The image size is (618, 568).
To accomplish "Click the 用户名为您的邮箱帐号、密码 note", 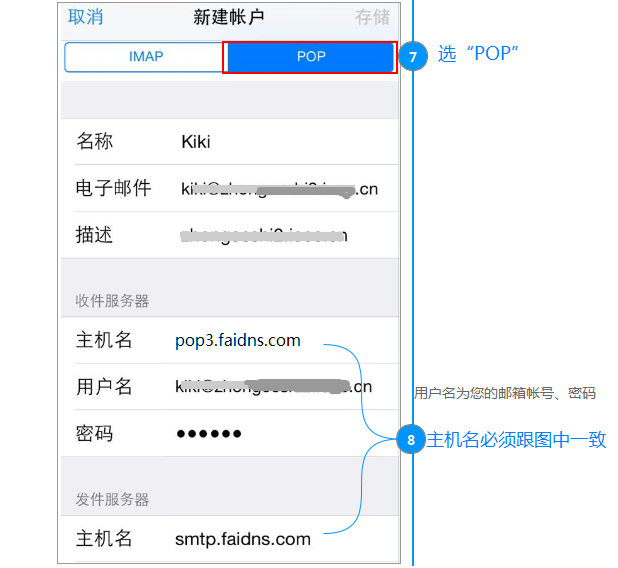I will click(x=505, y=393).
